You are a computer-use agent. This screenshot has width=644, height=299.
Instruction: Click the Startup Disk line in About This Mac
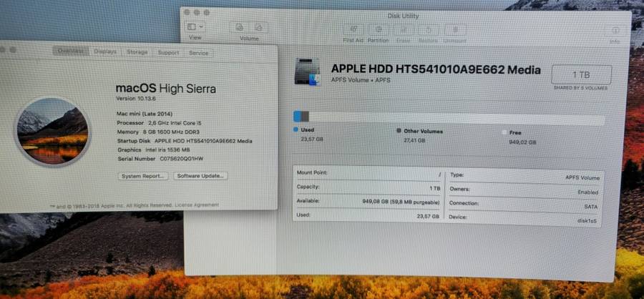pyautogui.click(x=185, y=141)
